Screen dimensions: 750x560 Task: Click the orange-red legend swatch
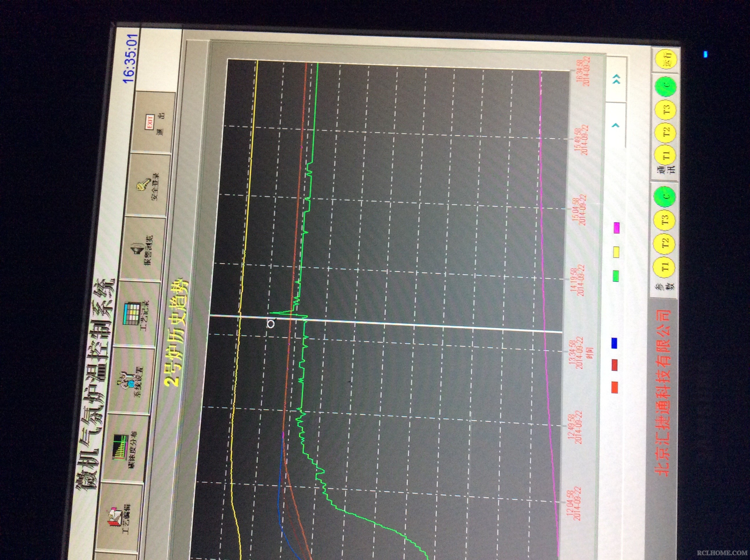614,387
